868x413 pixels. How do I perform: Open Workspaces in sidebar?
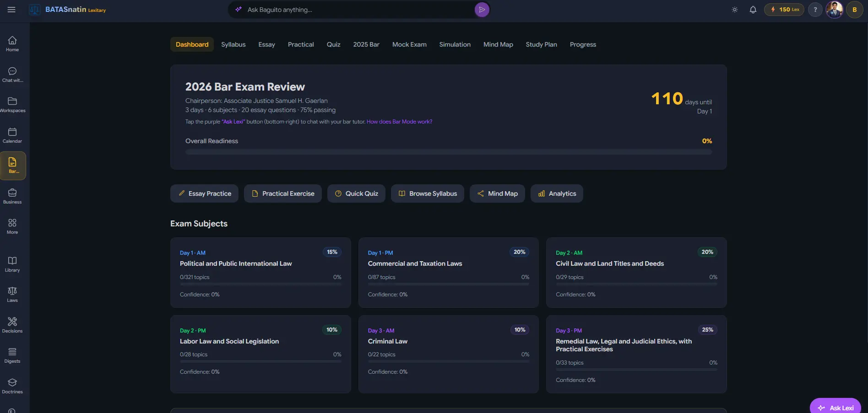[12, 105]
